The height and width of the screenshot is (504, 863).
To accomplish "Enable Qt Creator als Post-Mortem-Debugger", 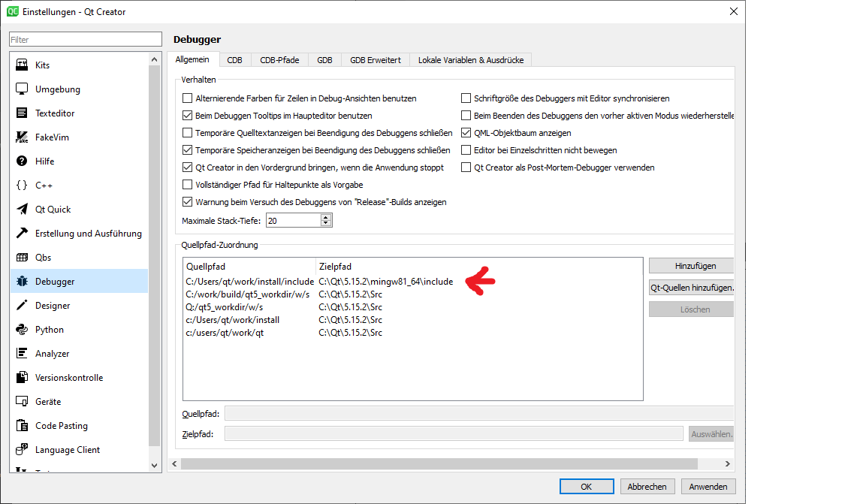I will (x=466, y=167).
